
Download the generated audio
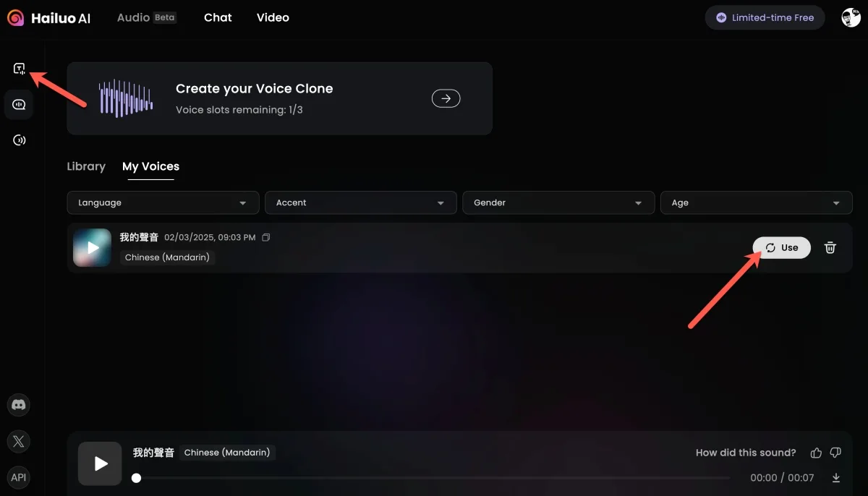(836, 478)
